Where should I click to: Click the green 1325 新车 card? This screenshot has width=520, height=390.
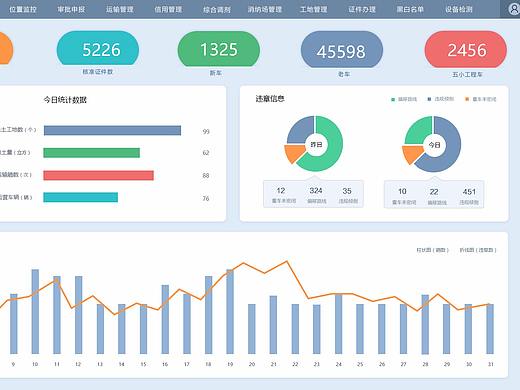[219, 49]
